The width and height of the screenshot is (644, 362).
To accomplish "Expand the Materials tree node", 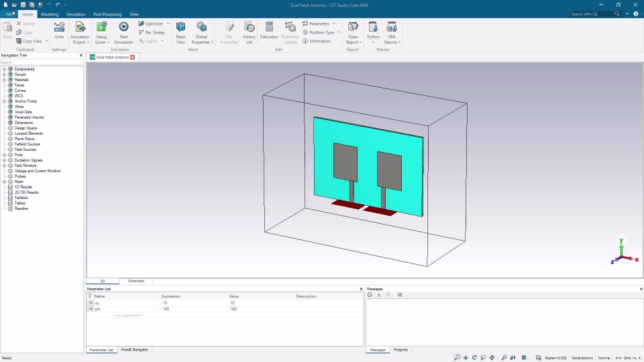I will (x=4, y=80).
